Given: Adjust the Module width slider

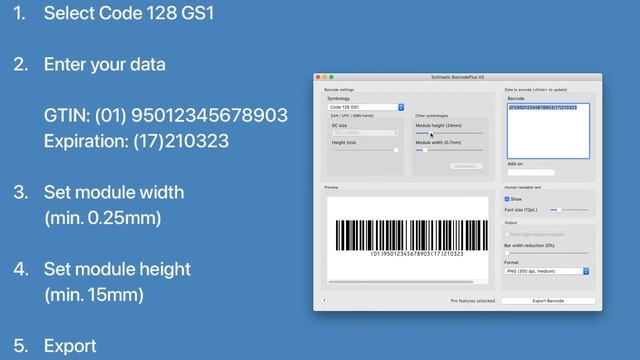Looking at the screenshot, I should pyautogui.click(x=449, y=150).
